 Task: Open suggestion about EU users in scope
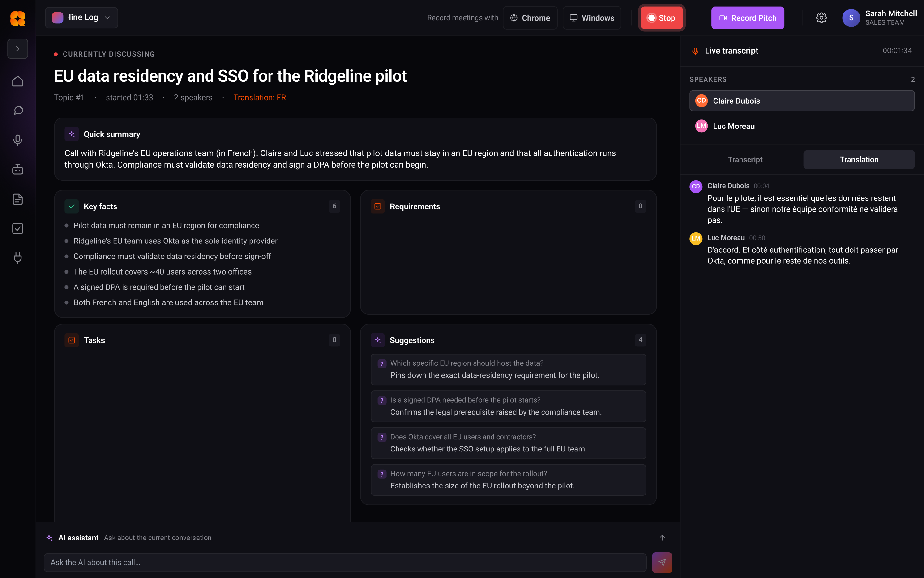508,480
